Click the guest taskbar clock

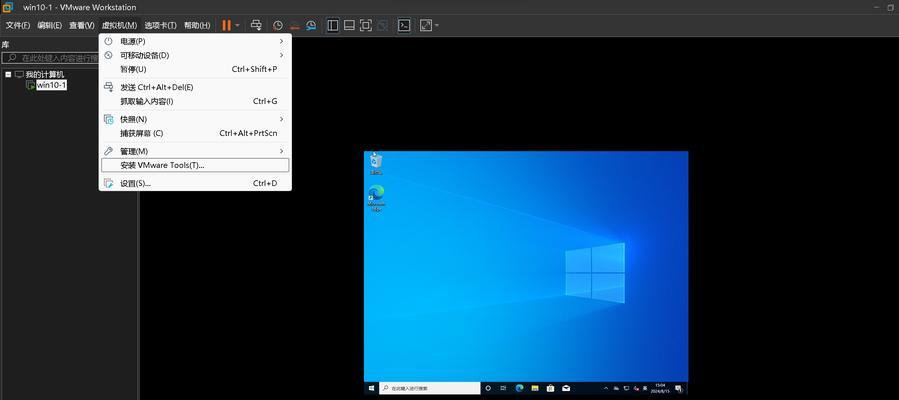(660, 388)
